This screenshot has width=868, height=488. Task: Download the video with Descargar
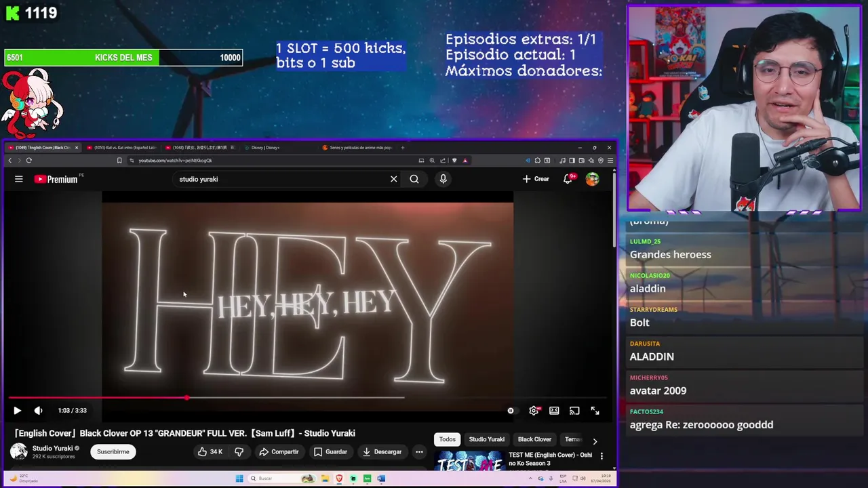[382, 451]
